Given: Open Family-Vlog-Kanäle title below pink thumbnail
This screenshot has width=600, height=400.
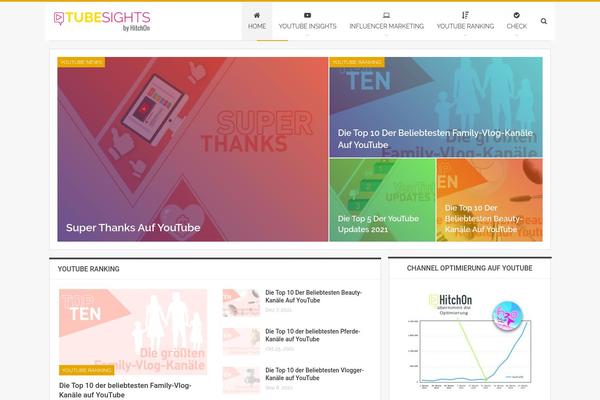Looking at the screenshot, I should (125, 390).
